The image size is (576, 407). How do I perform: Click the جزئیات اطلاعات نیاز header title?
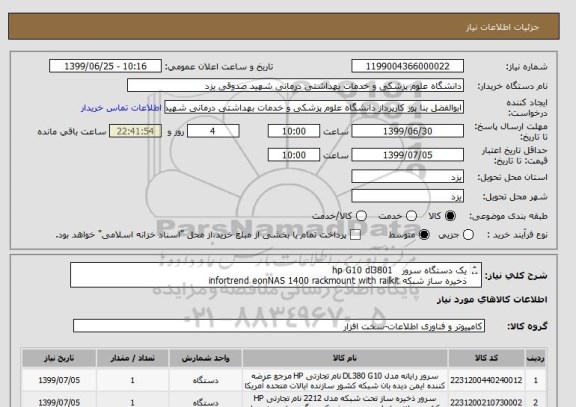click(502, 27)
